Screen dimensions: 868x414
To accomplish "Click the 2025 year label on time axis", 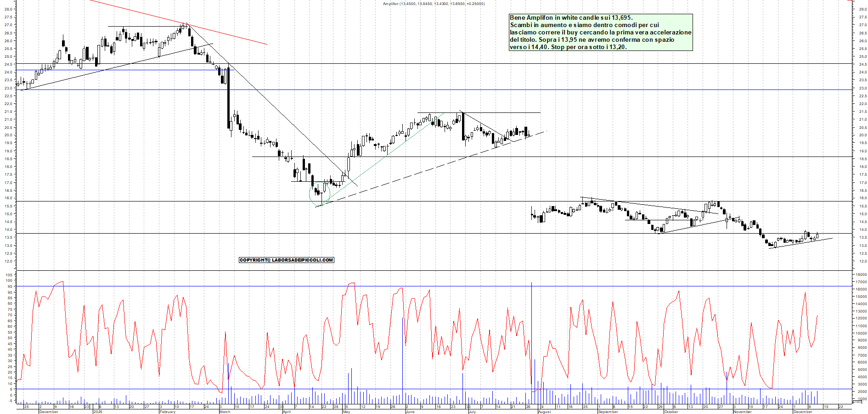I will 98,412.
